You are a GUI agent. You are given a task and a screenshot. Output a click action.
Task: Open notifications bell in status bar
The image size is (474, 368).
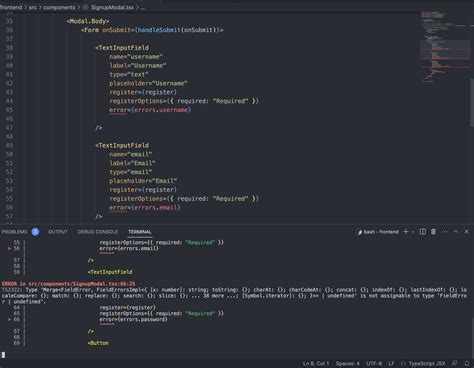click(x=467, y=363)
